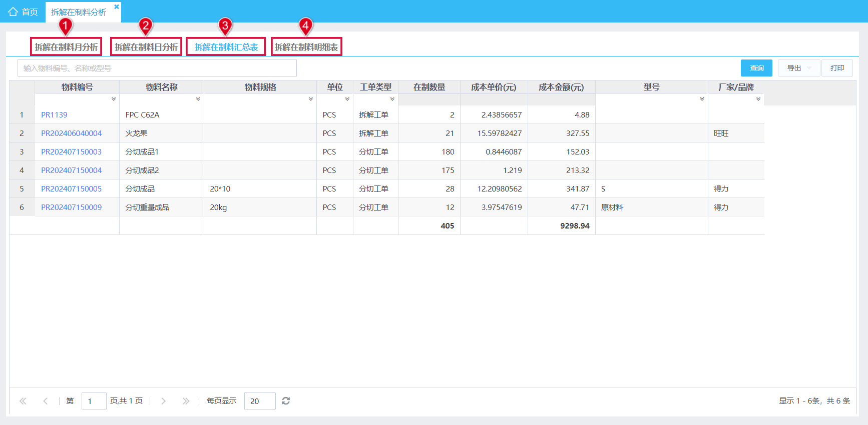
Task: Expand 物料规格 column filter dropdown
Action: point(311,99)
